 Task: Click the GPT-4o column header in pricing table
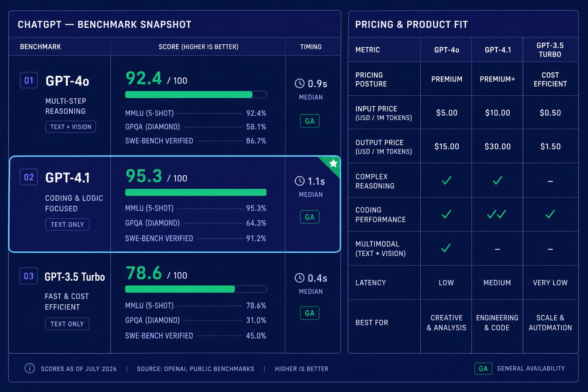447,50
